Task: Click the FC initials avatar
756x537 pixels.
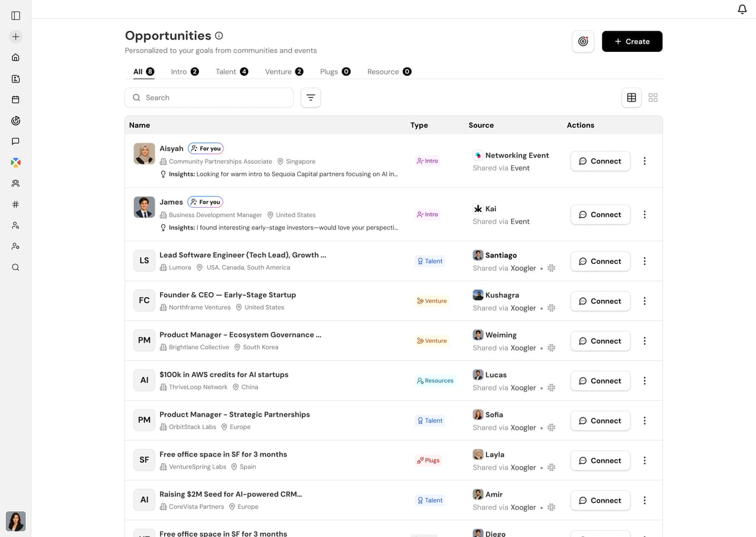Action: (144, 300)
